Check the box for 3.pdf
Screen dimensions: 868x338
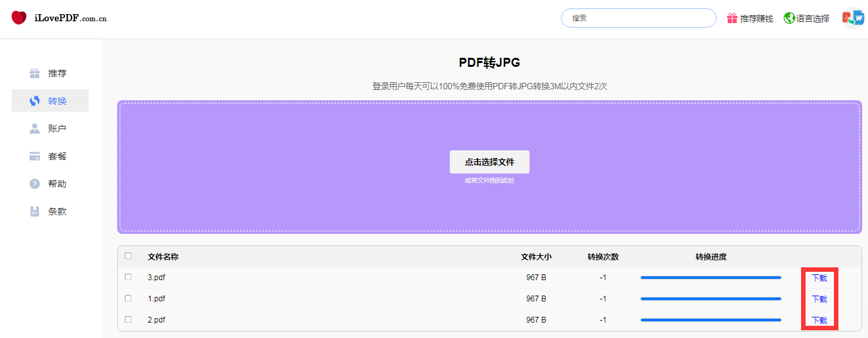click(x=128, y=277)
